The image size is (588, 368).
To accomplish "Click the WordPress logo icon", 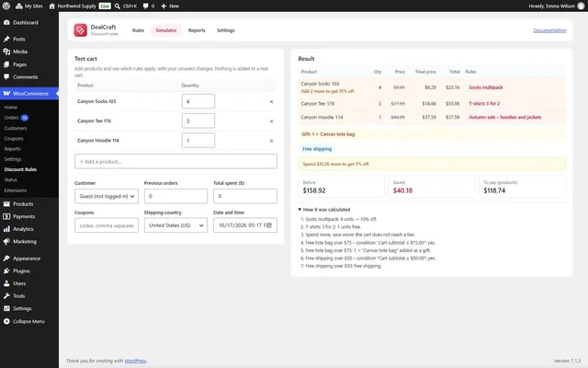I will coord(6,6).
